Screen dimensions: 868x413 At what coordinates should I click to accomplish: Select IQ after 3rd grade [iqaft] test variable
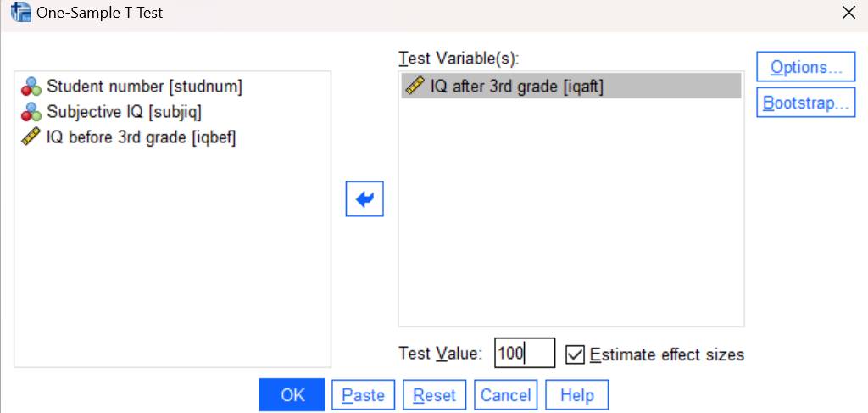(x=571, y=86)
